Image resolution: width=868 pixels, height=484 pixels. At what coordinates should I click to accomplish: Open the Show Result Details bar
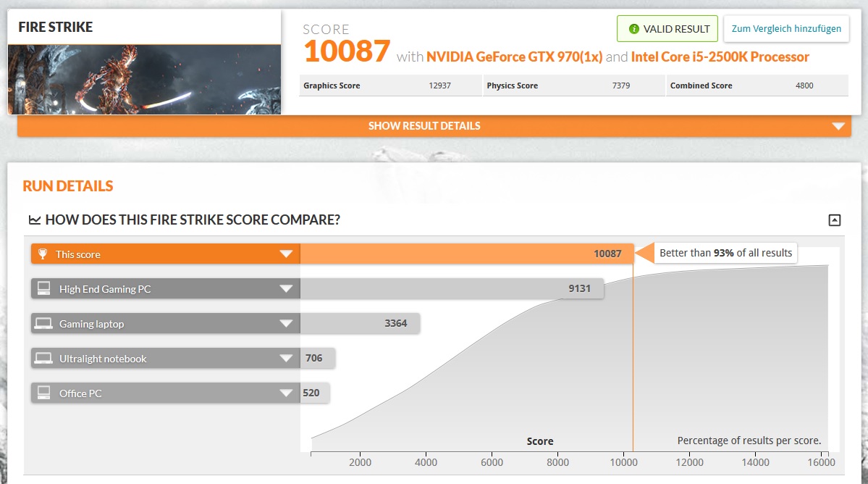click(434, 126)
